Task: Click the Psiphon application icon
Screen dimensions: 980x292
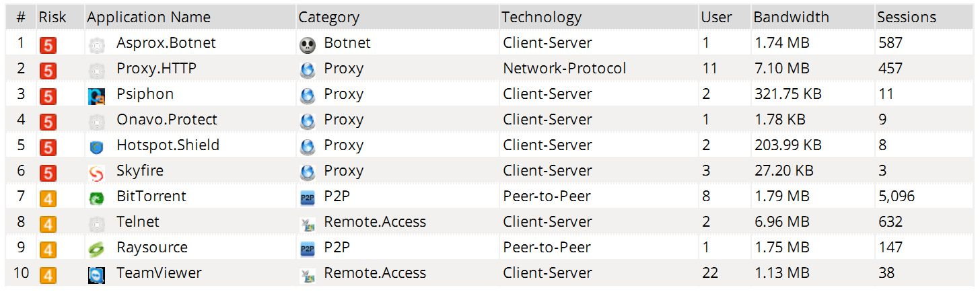Action: tap(96, 96)
